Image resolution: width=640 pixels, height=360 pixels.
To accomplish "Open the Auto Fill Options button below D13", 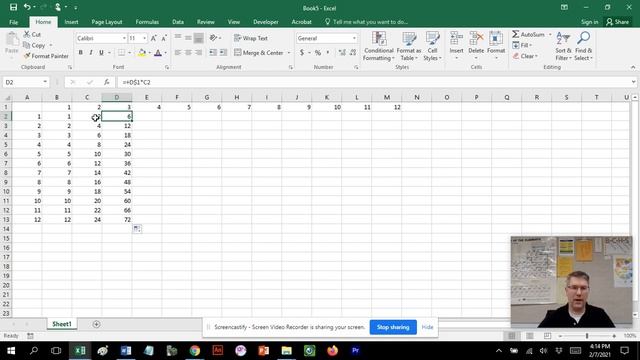I will [137, 229].
